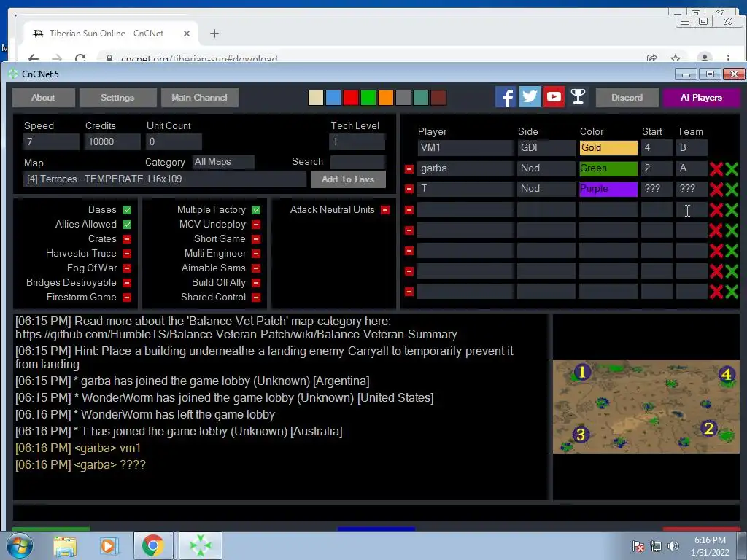The image size is (747, 560).
Task: Close garba's slot with the red minus
Action: [409, 168]
